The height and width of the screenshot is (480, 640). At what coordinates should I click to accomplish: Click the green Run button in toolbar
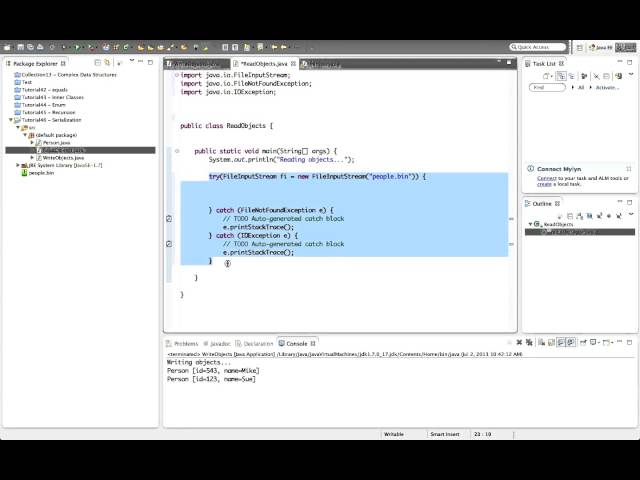point(77,47)
